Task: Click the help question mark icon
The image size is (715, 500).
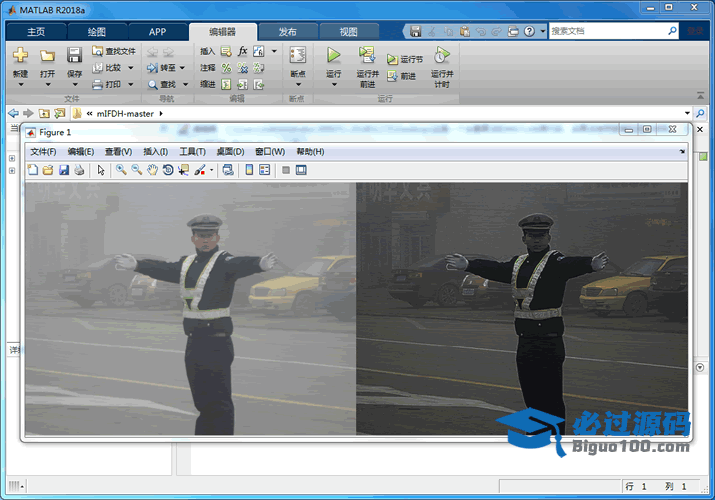Action: coord(529,31)
